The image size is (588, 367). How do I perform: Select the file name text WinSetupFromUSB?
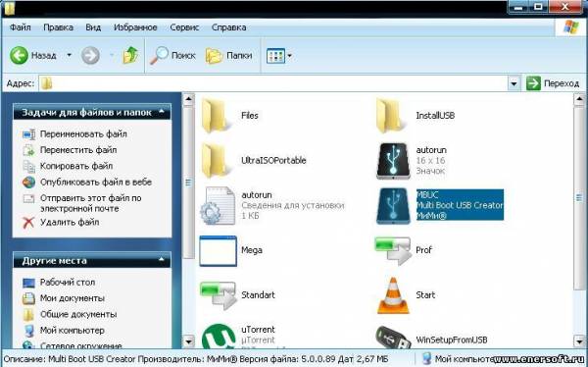[452, 341]
